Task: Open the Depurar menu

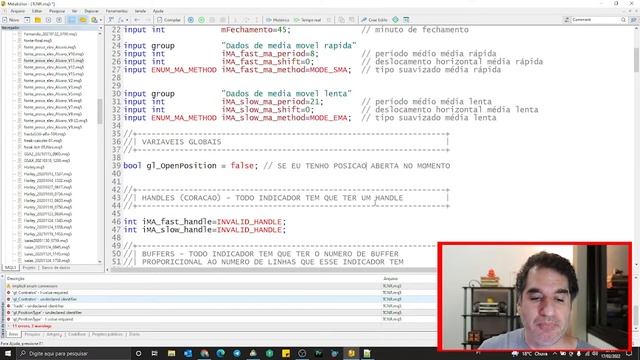Action: pyautogui.click(x=91, y=11)
